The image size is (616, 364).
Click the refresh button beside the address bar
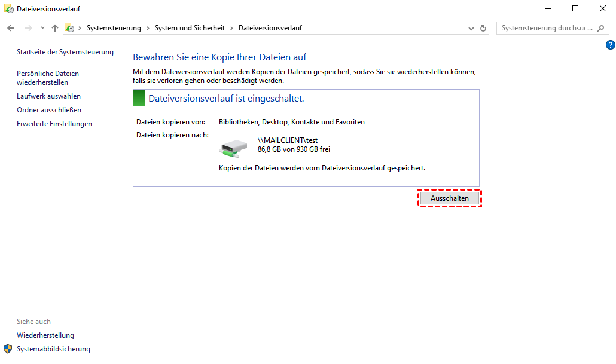point(483,28)
